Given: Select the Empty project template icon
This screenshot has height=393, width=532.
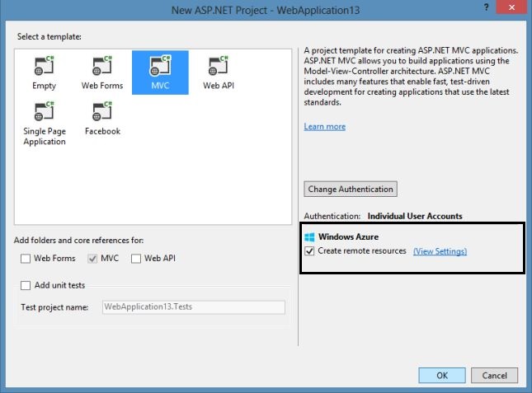Looking at the screenshot, I should (x=44, y=65).
